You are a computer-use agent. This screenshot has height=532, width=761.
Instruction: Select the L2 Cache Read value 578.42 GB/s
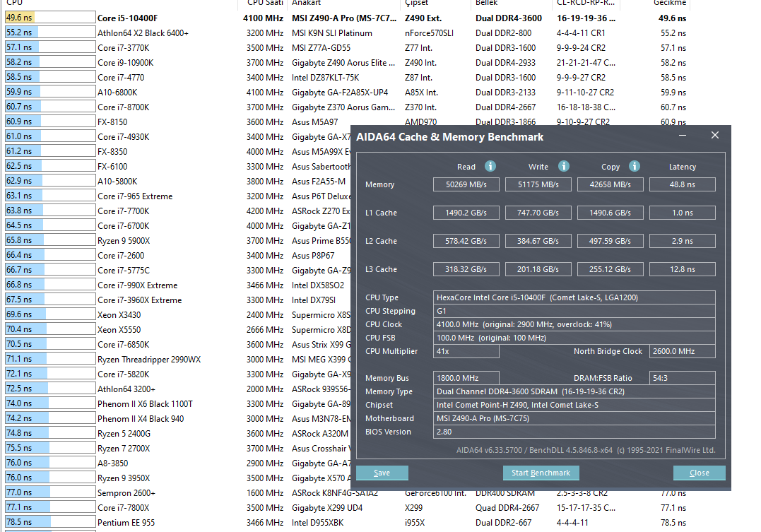466,241
